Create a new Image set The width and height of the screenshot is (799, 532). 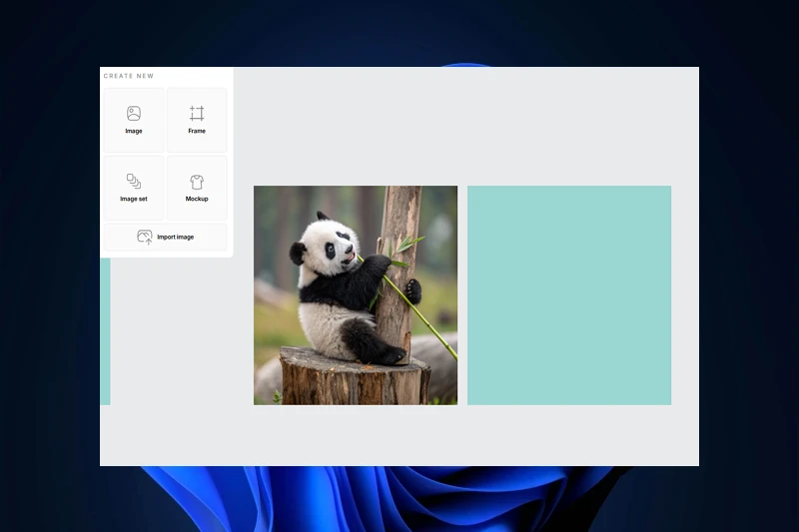click(x=134, y=188)
